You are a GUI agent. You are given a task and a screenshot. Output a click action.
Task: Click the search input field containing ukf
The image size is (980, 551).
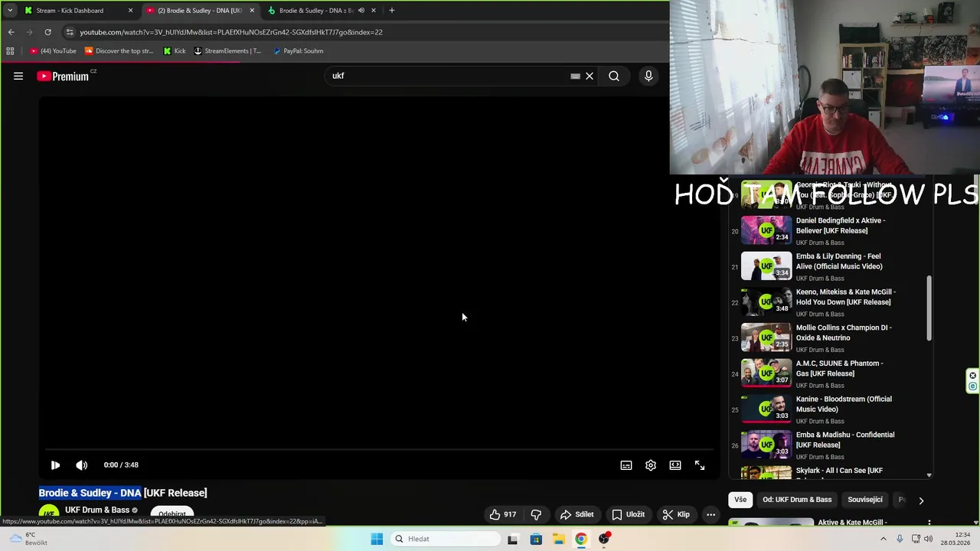(x=448, y=76)
